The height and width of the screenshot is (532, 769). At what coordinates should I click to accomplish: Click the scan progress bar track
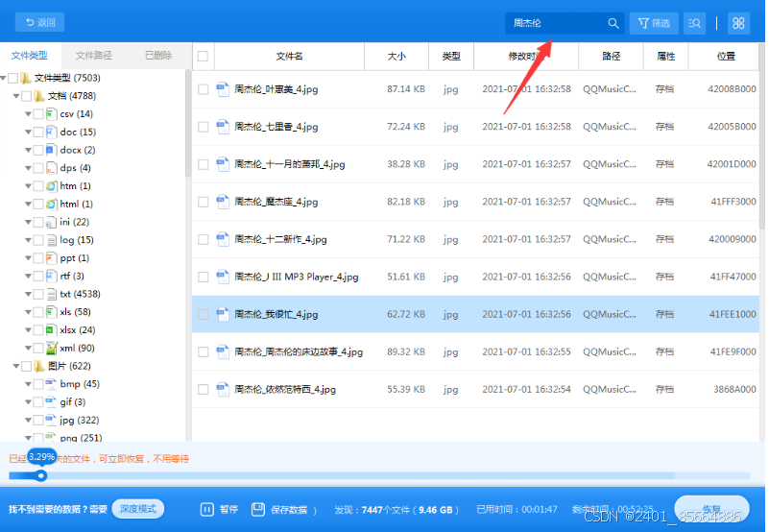[379, 475]
